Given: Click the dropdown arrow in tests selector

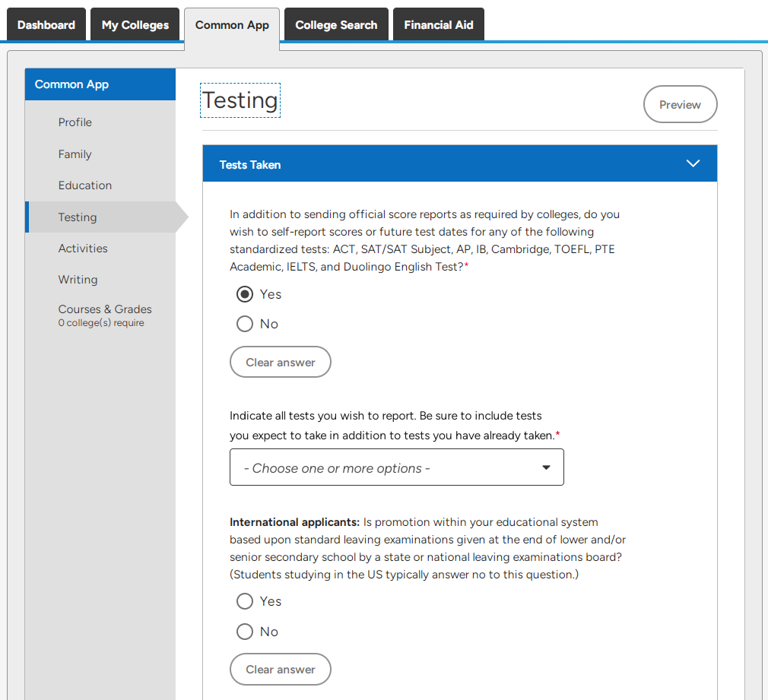Looking at the screenshot, I should coord(546,467).
